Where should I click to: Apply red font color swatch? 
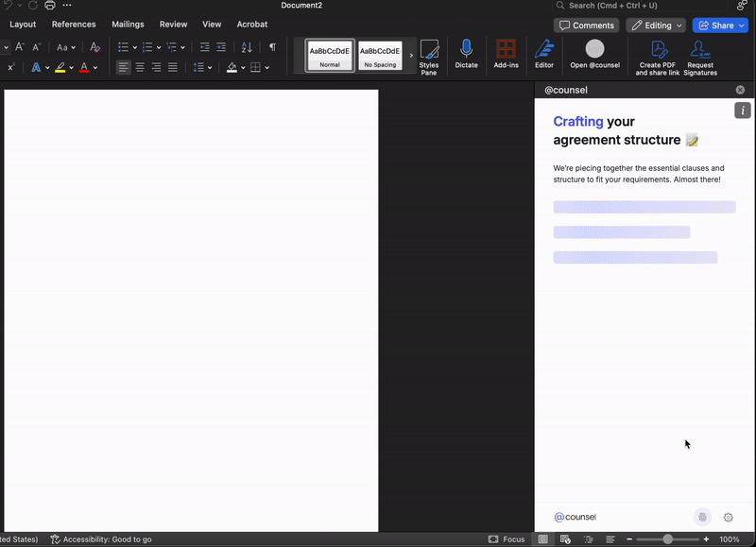click(x=84, y=67)
